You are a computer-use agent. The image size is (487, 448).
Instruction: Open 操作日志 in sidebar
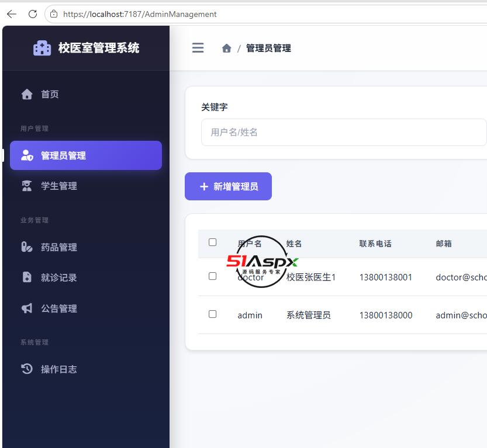pos(86,369)
